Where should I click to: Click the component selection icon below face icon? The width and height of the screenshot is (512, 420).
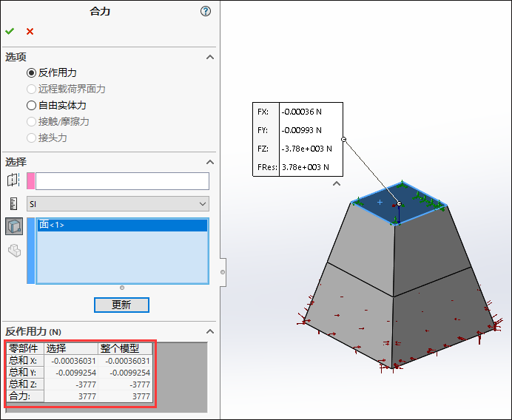[x=14, y=251]
